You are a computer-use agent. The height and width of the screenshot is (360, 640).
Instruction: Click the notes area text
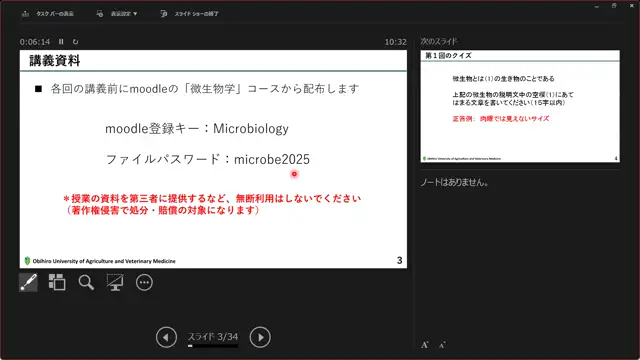click(x=454, y=182)
